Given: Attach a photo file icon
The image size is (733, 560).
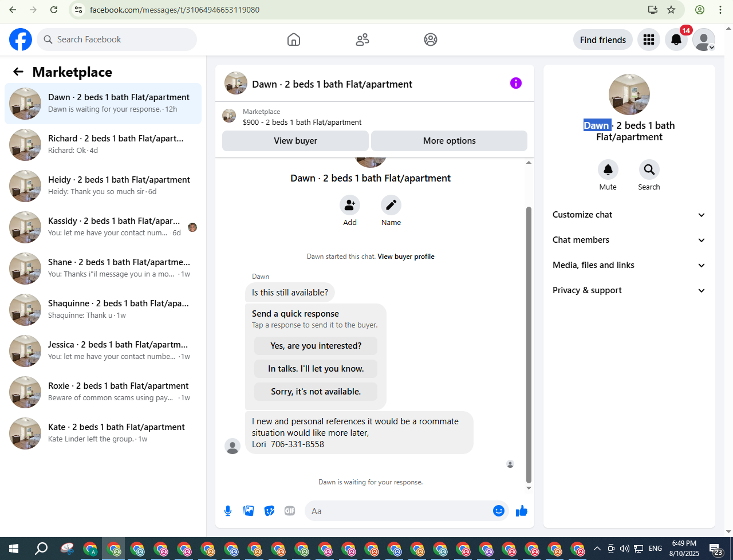Looking at the screenshot, I should 249,511.
